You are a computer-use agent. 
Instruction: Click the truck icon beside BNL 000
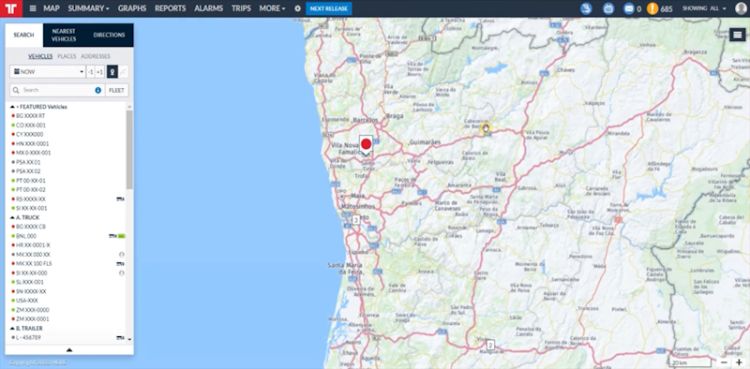coord(113,236)
